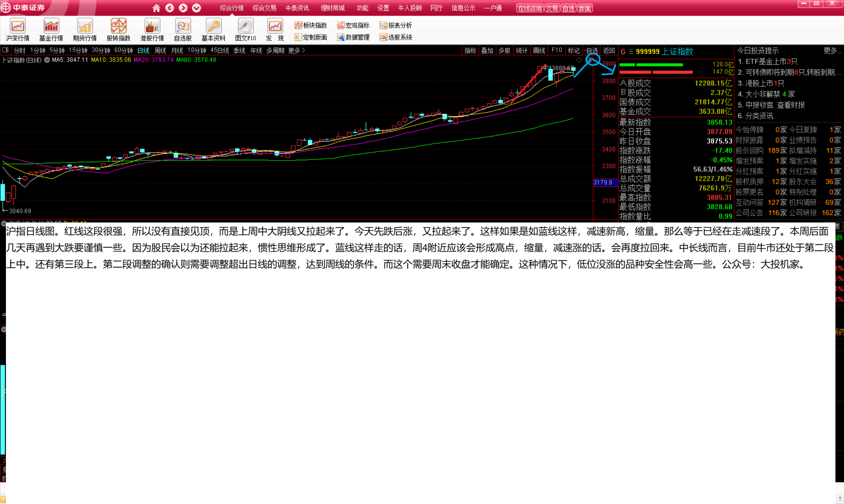Open 股转指数 icon
The height and width of the screenshot is (504, 844).
[119, 30]
